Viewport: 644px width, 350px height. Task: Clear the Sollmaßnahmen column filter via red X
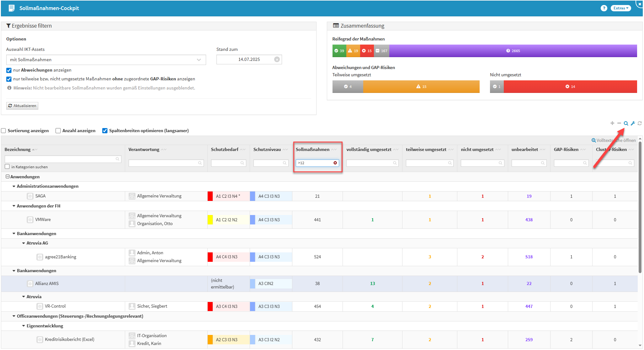(x=335, y=163)
